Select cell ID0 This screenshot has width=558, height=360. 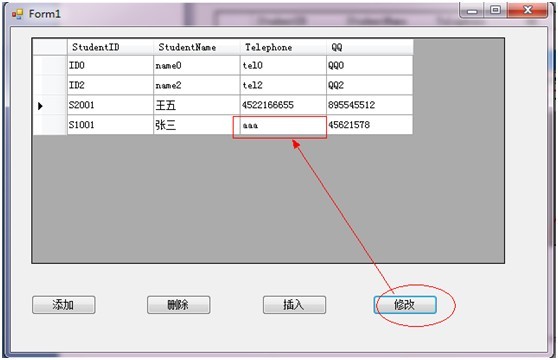coord(110,65)
